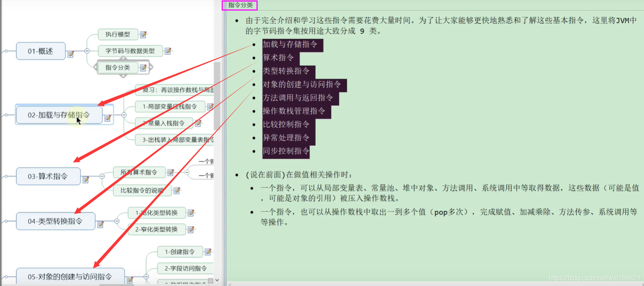Select the 2-字段访问指令 subtopic

pos(186,268)
